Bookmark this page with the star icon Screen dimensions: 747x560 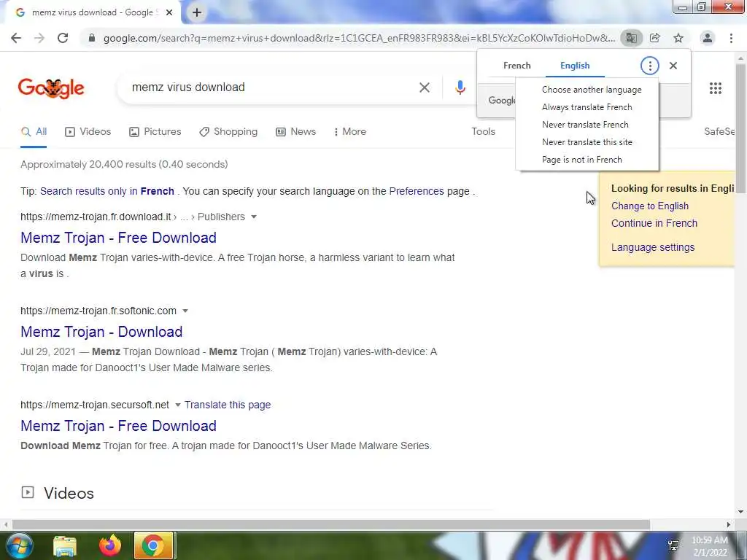pos(678,38)
